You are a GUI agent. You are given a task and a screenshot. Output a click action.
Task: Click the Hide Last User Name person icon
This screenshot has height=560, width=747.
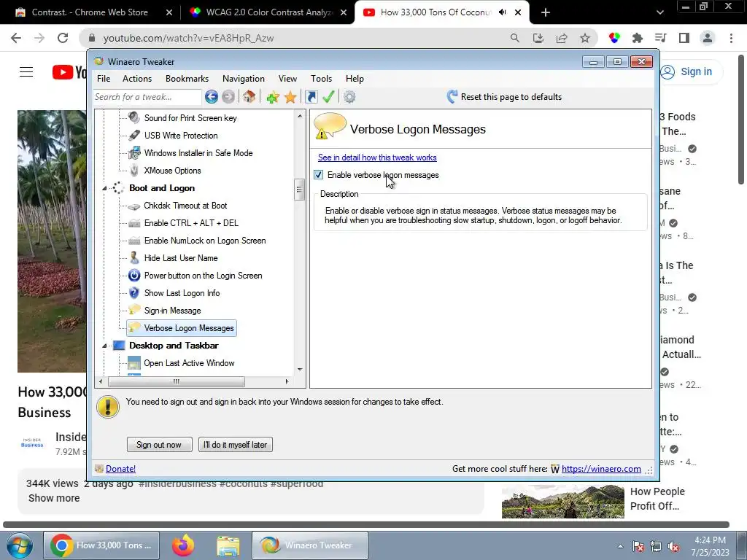pos(134,257)
